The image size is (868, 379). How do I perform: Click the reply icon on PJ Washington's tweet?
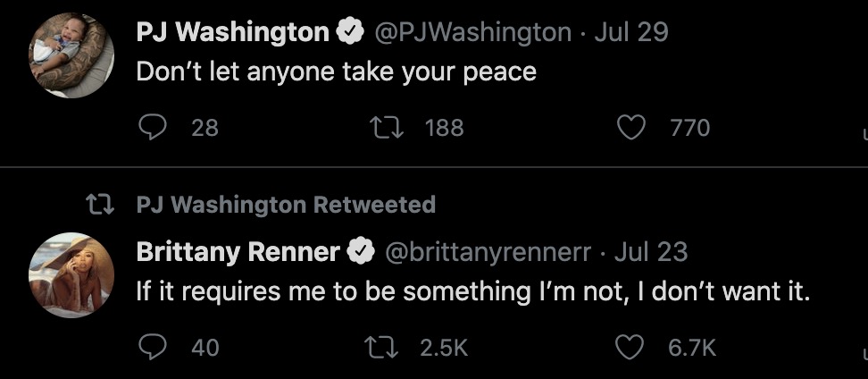(154, 128)
